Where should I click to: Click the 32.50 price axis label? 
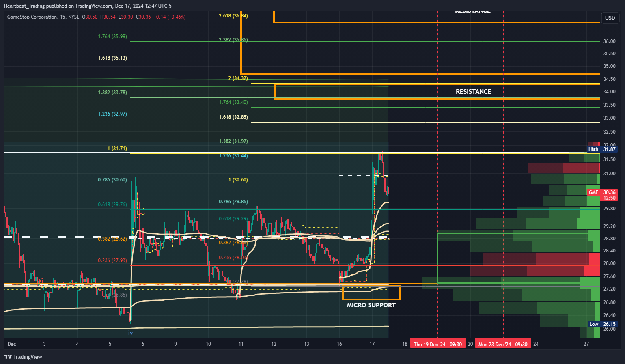click(609, 132)
